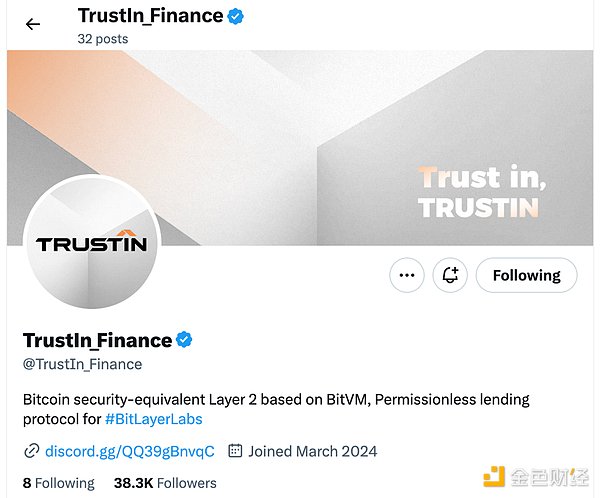Open the TRUSTIN profile picture
Viewport: 600px width, 498px height.
coord(91,243)
